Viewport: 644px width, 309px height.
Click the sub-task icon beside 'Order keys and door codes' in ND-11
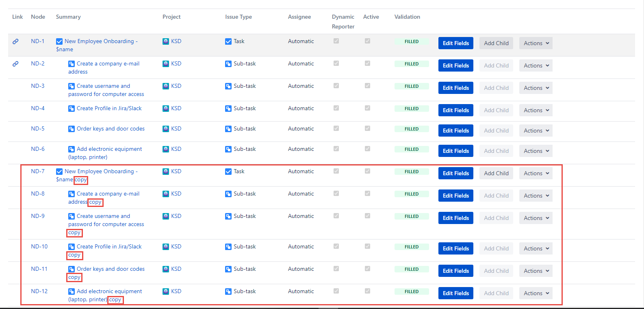[72, 269]
